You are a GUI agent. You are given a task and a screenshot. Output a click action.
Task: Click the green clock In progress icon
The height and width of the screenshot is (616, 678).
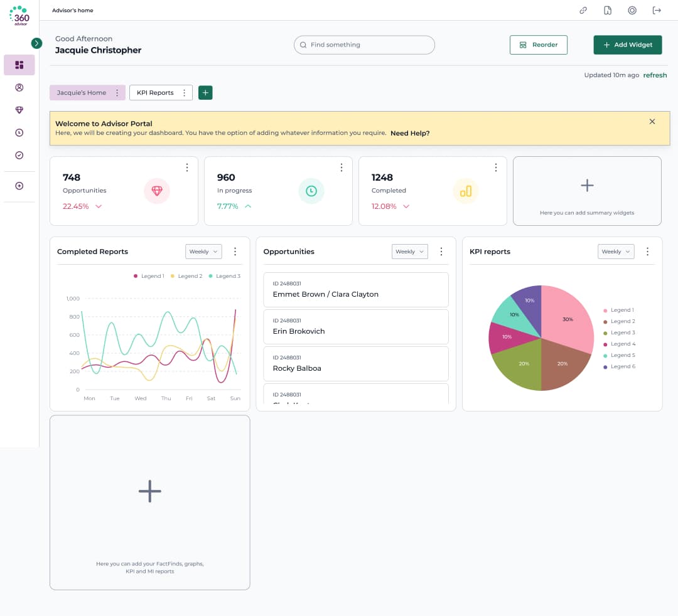coord(311,191)
